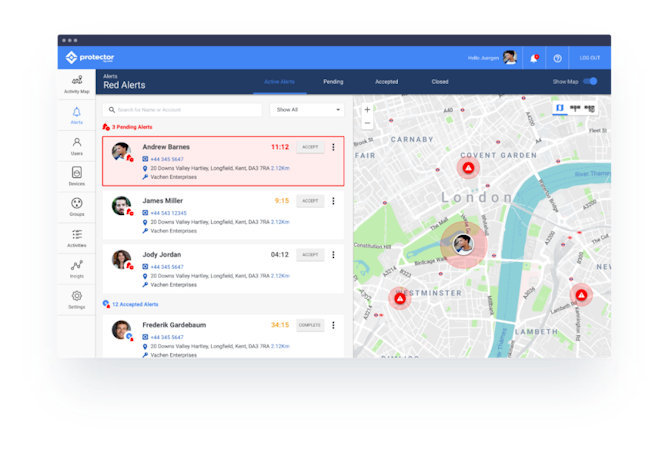Click Andrew Barnes avatar photo

point(121,152)
